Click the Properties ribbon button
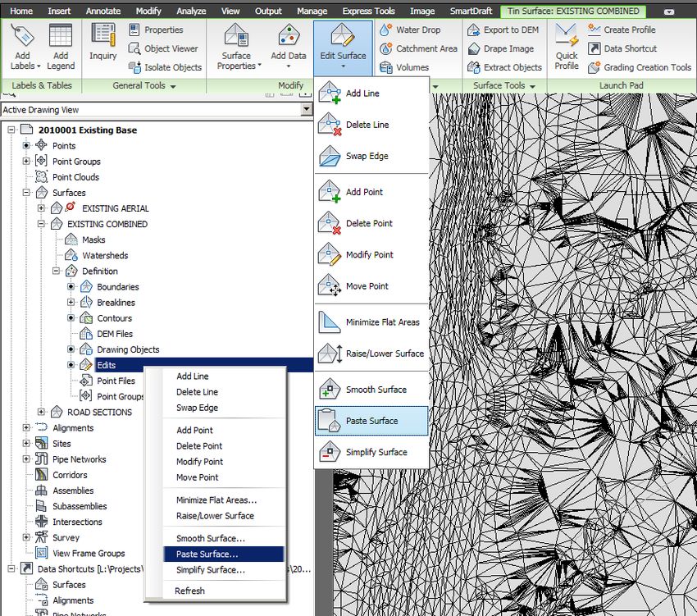 tap(156, 30)
